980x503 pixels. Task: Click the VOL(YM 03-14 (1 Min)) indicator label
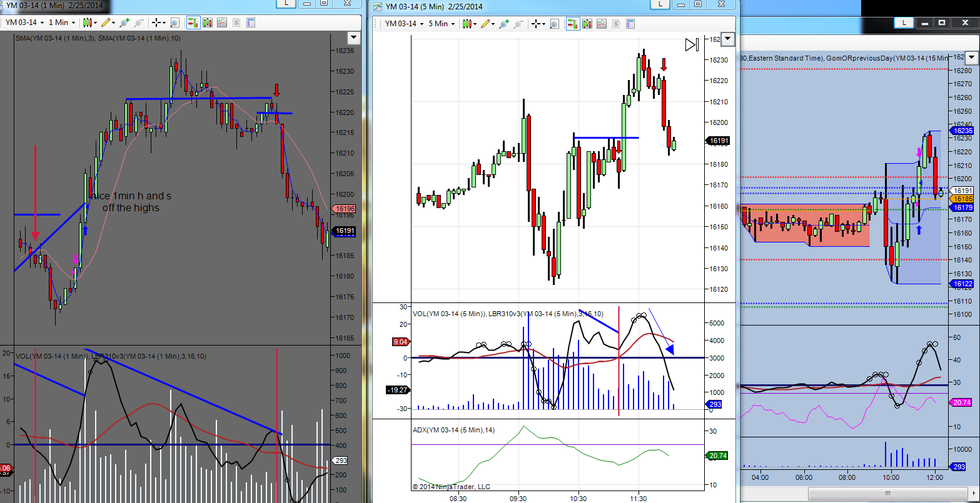pyautogui.click(x=51, y=355)
